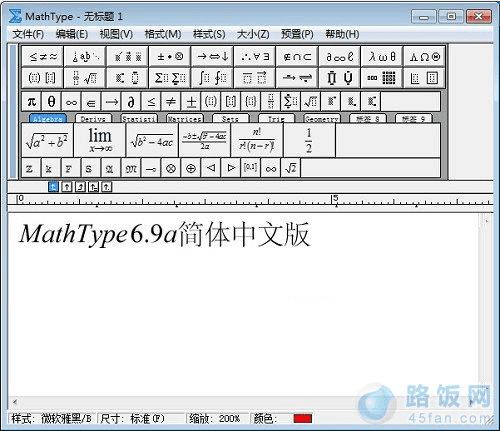
Task: Open the integral templates palette
Action: [x=213, y=78]
